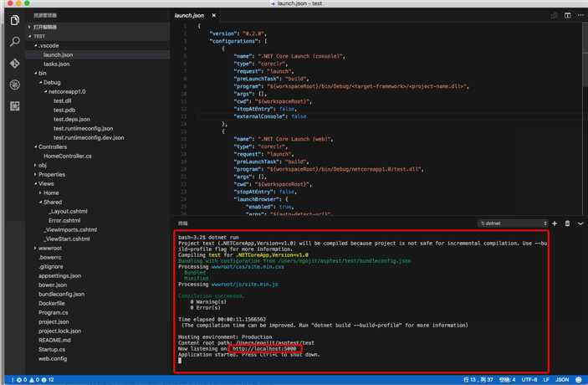Click errors and warnings count in status bar

coord(28,379)
